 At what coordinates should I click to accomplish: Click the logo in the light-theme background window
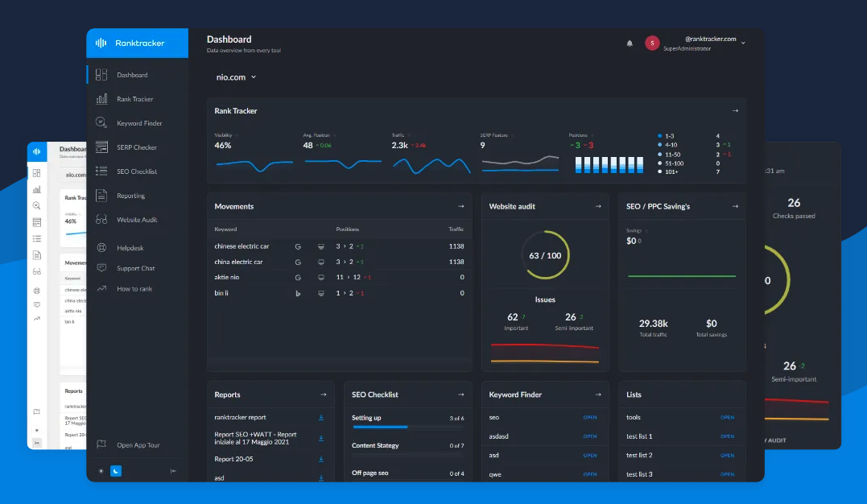point(36,151)
